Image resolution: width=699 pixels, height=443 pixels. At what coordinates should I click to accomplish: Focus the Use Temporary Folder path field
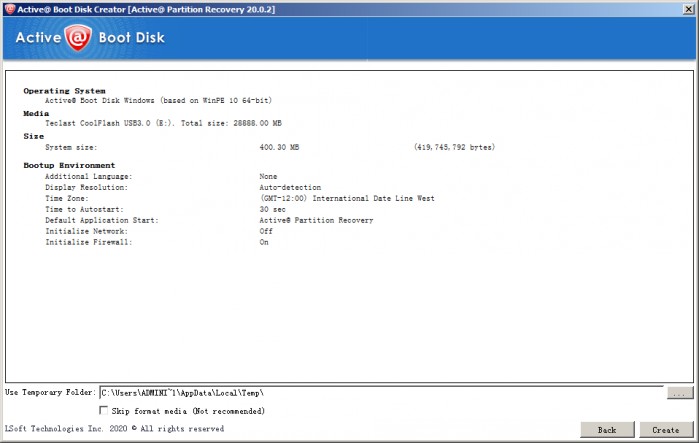[x=382, y=393]
